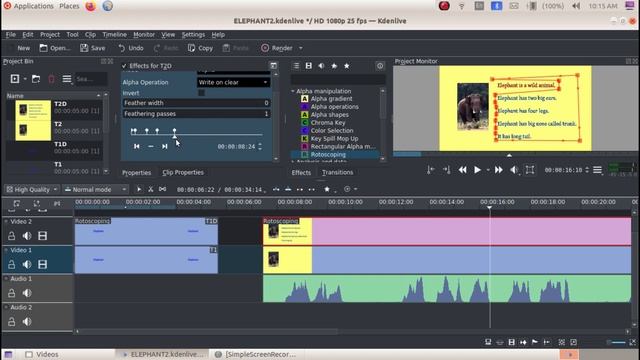Image resolution: width=640 pixels, height=360 pixels.
Task: Mute the Audio 1 track
Action: click(27, 293)
